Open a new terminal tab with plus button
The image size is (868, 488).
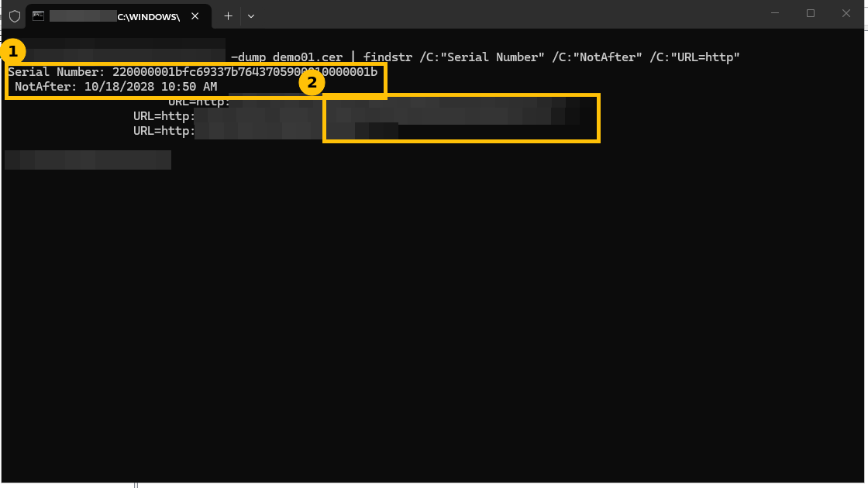(228, 16)
